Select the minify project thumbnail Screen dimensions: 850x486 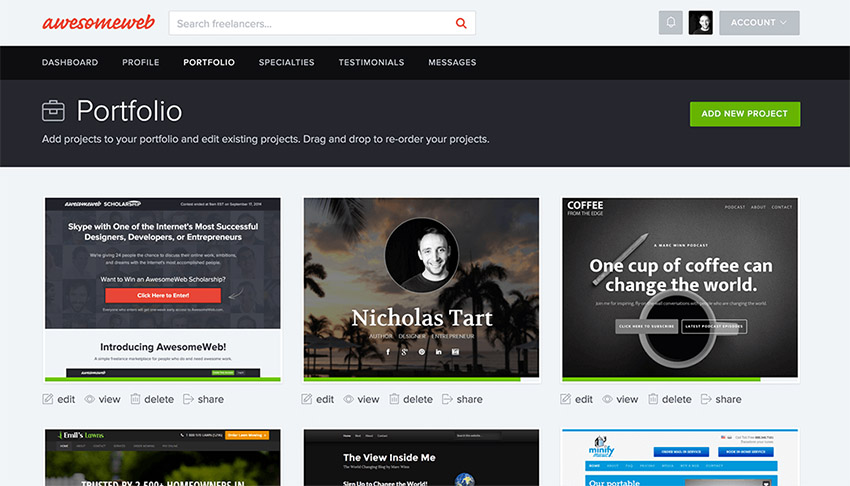pyautogui.click(x=680, y=457)
